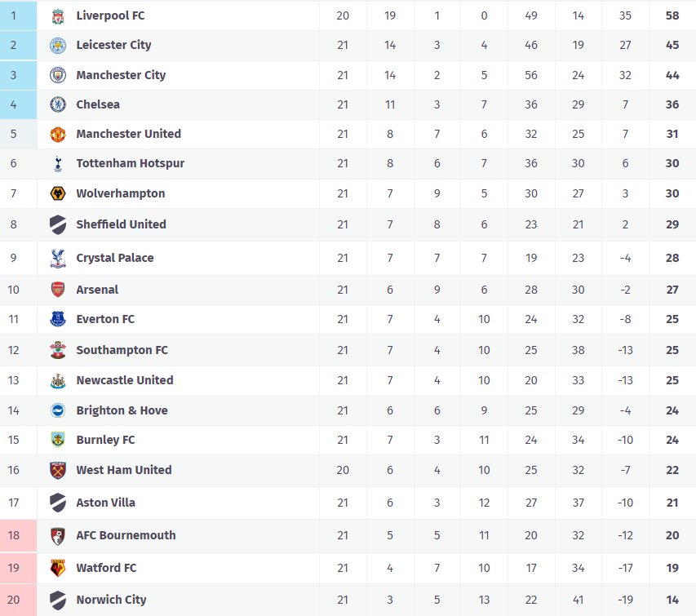Click the Leicester City fox crest
696x616 pixels.
(57, 45)
